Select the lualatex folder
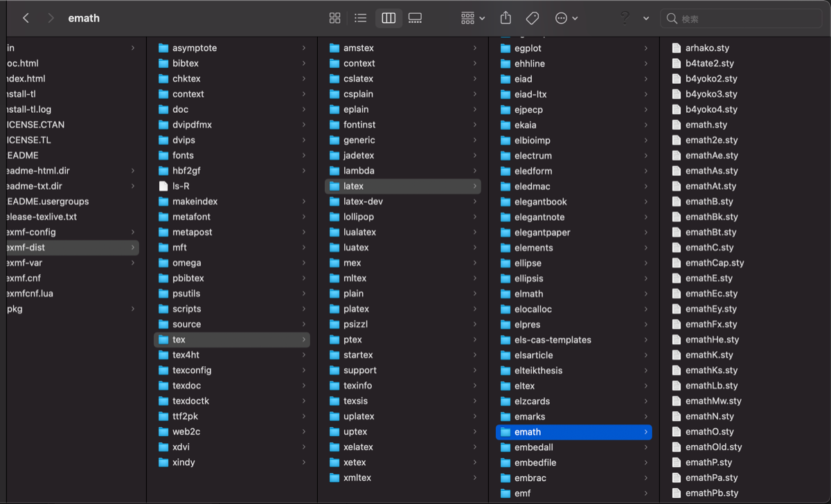Viewport: 831px width, 504px height. click(402, 232)
